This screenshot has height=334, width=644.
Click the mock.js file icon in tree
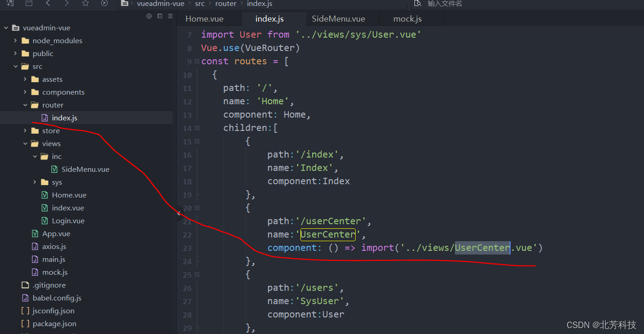click(35, 272)
